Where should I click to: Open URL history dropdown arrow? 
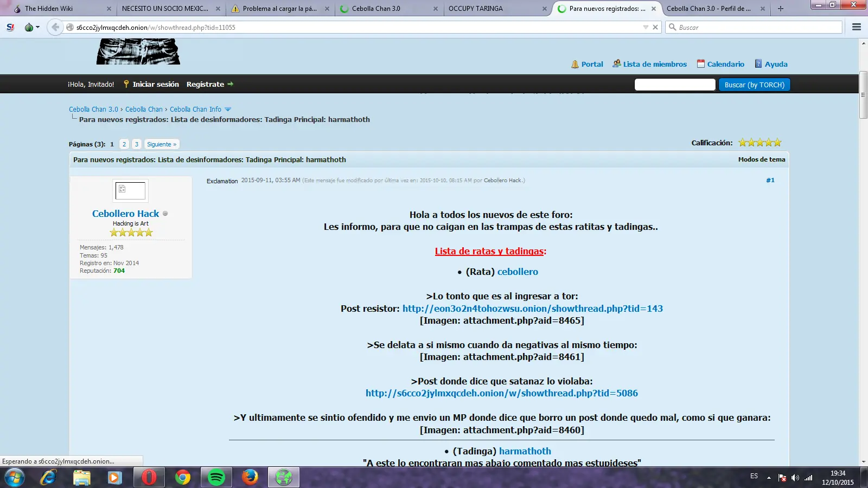pyautogui.click(x=646, y=27)
